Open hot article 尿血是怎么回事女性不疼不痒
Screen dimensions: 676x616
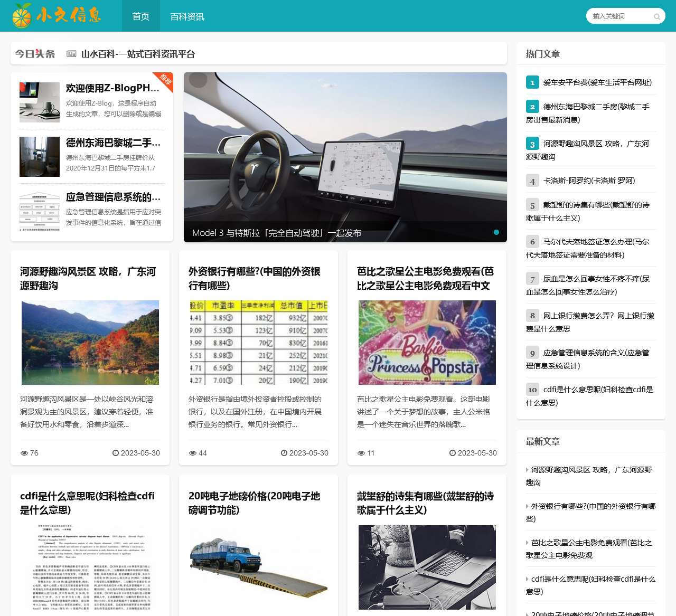588,285
